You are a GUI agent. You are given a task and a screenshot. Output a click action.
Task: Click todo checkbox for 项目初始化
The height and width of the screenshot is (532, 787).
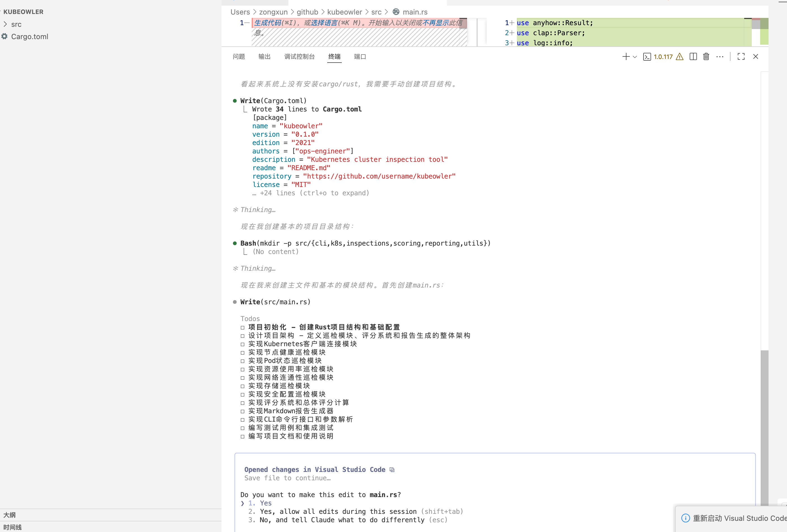(242, 327)
